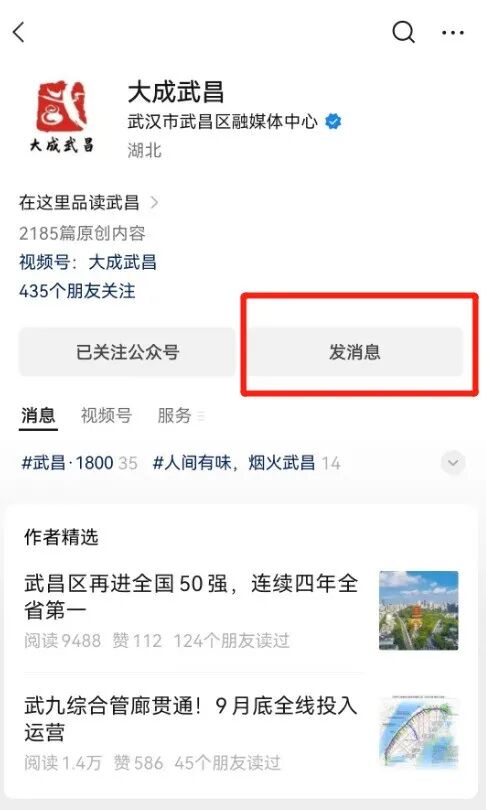Tap the city skyline article thumbnail
The image size is (486, 810).
[418, 610]
